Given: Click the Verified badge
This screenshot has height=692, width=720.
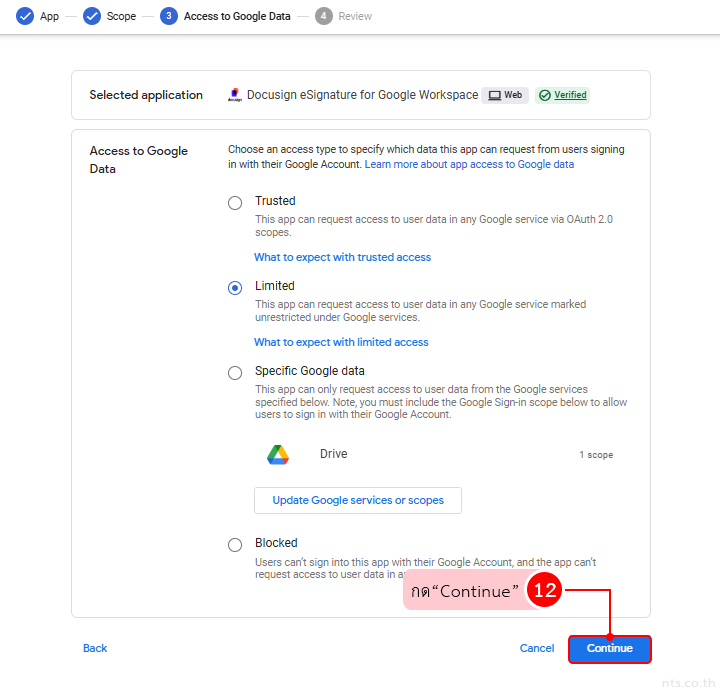Looking at the screenshot, I should [x=562, y=95].
